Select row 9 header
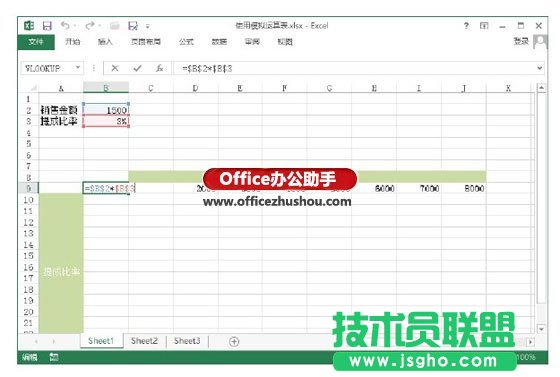The height and width of the screenshot is (377, 560). point(29,188)
